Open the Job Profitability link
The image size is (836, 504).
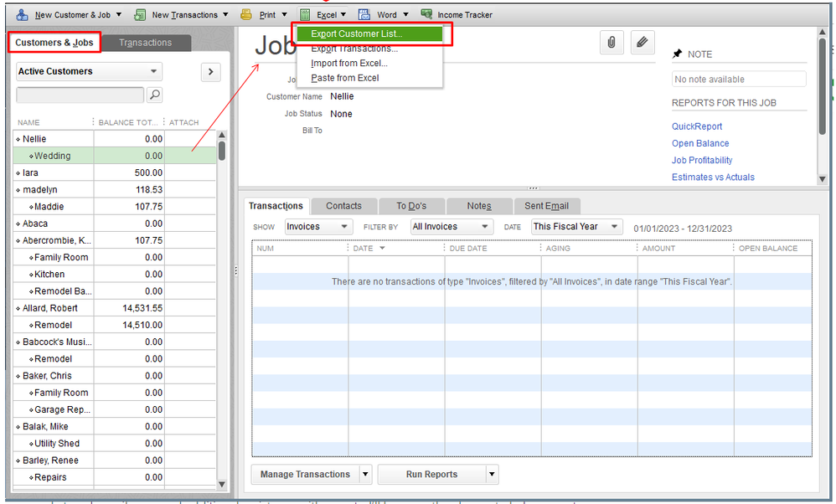click(x=702, y=161)
